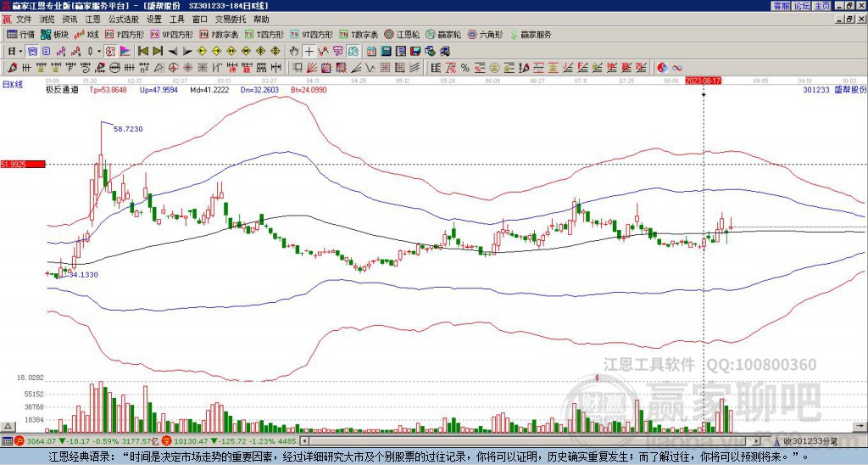Image resolution: width=868 pixels, height=465 pixels.
Task: Open the 交易委托 menu
Action: [231, 20]
